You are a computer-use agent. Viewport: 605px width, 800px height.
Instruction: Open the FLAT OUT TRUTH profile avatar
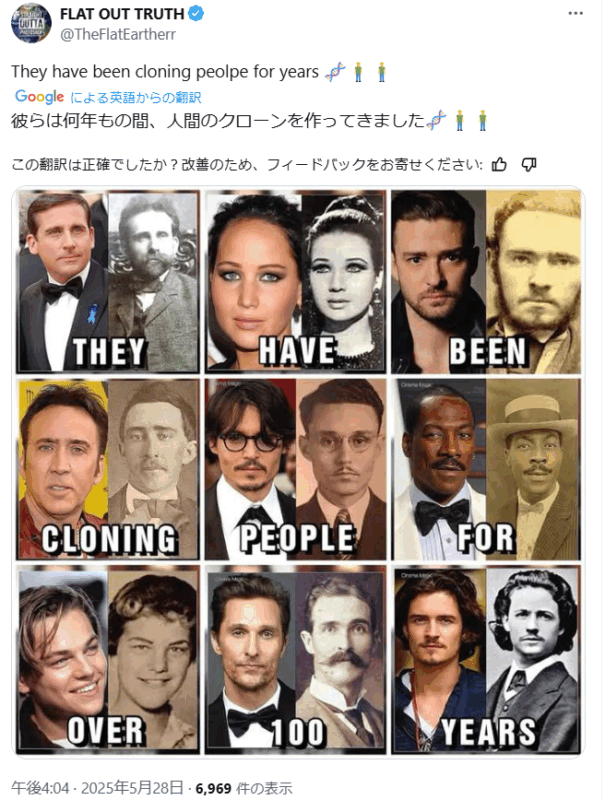pos(31,23)
